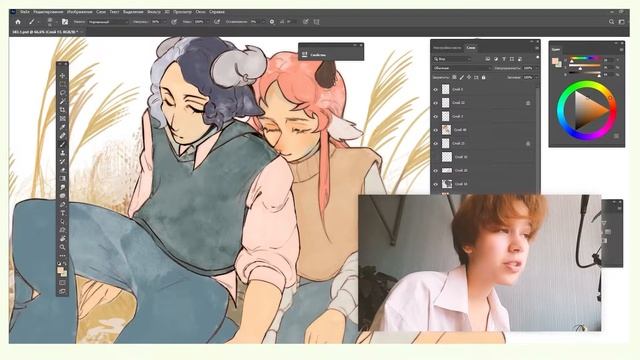This screenshot has width=640, height=360.
Task: Lock transparent pixels in Layers panel
Action: pos(454,77)
